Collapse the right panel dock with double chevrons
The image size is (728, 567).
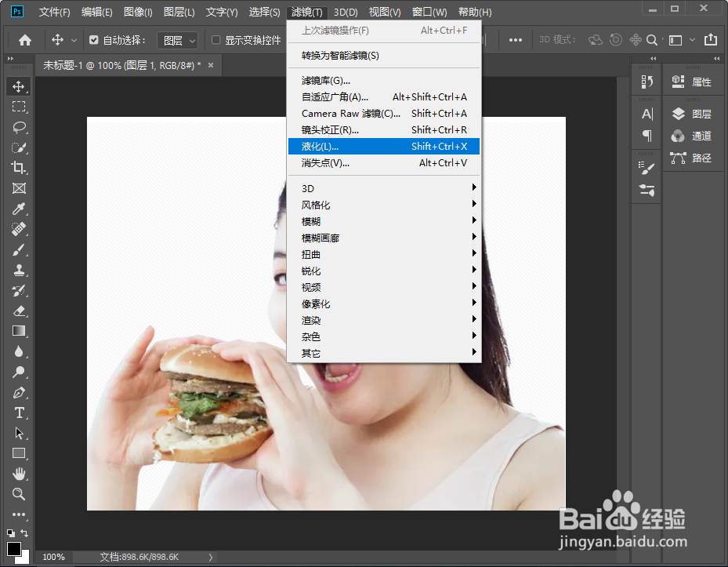[715, 57]
